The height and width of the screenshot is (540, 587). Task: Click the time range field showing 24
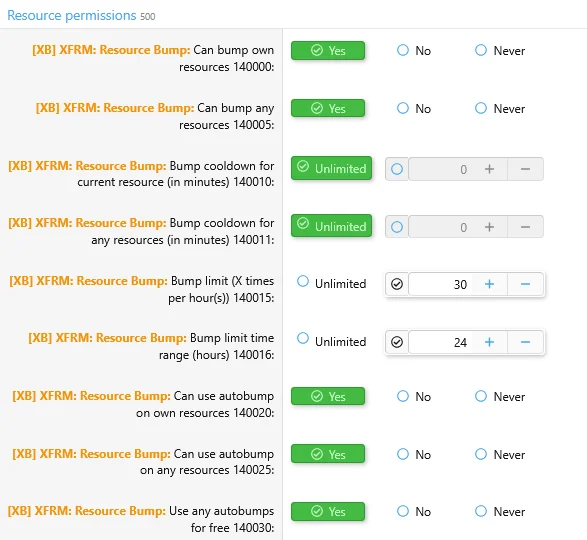(440, 342)
